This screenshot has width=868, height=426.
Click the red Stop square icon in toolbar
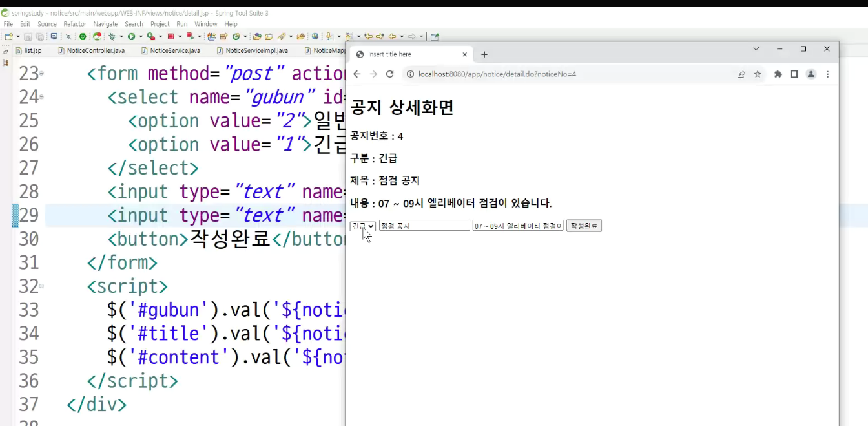point(170,37)
